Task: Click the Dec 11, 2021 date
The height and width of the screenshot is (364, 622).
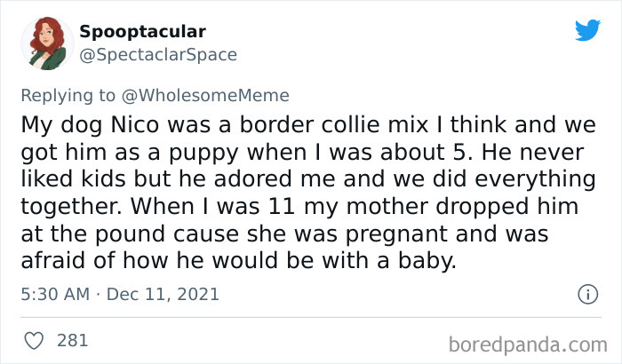Action: click(163, 294)
